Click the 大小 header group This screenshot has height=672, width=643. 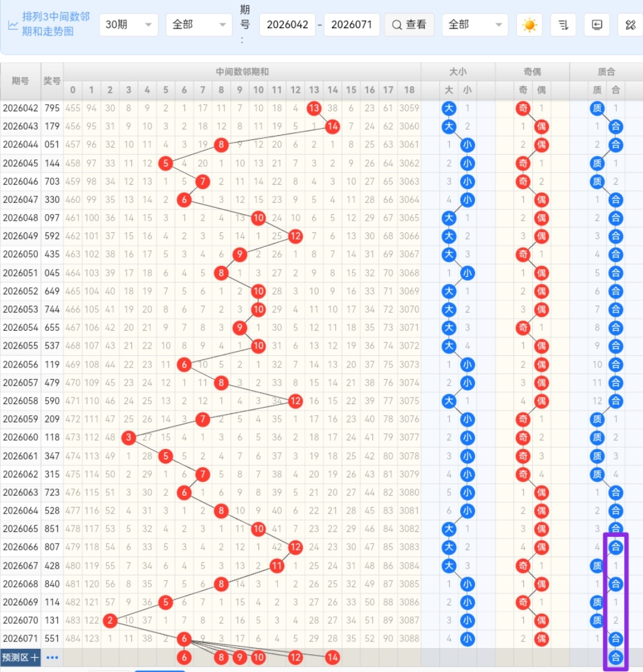click(x=458, y=72)
